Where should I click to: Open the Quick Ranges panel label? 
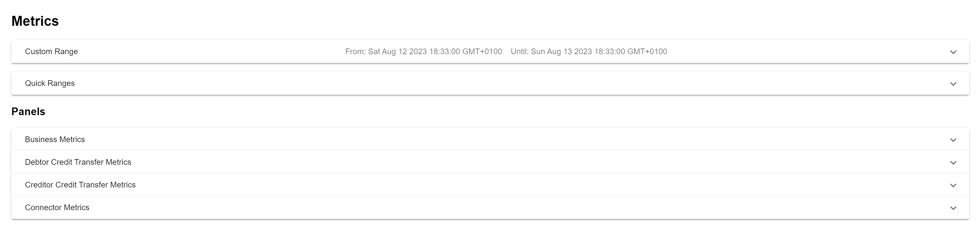50,83
